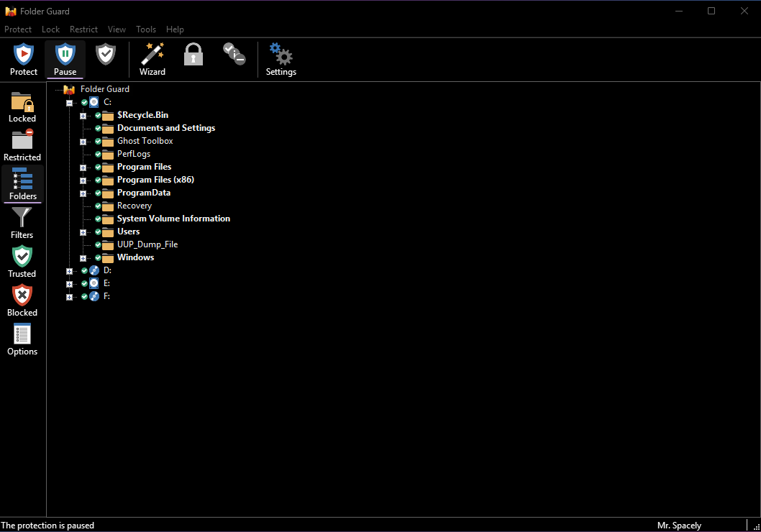Screen dimensions: 761x532
Task: Expand the Ghost Toolbox folder node
Action: [83, 142]
